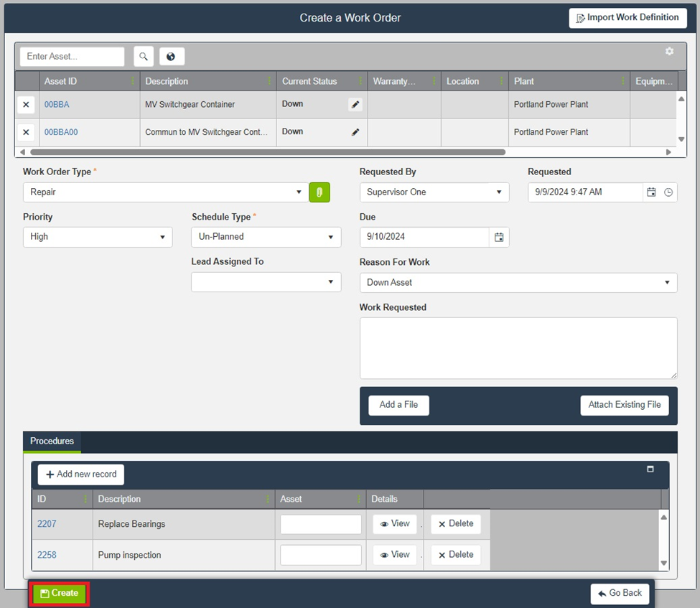Click into the Work Requested text area
The image size is (700, 608).
518,348
